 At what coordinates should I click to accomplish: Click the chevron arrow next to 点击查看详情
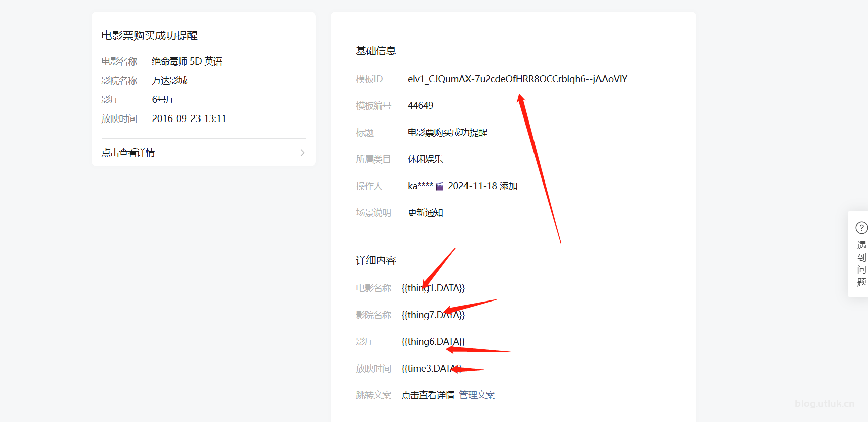point(302,153)
